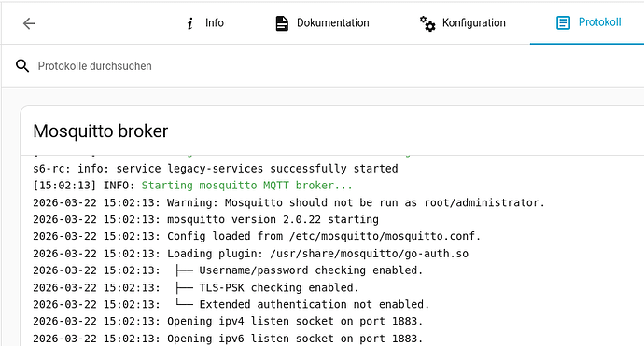This screenshot has width=644, height=346.
Task: Click the legacy-services successfully started log line
Action: click(x=216, y=169)
